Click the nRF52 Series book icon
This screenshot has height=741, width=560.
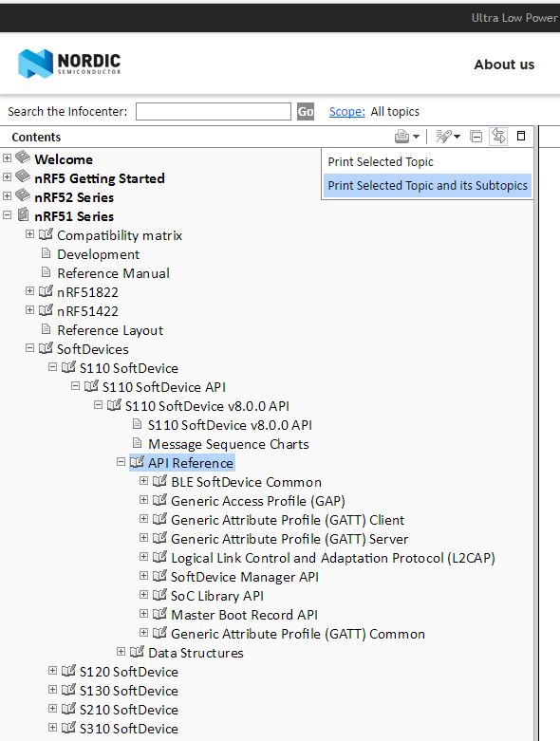coord(23,195)
